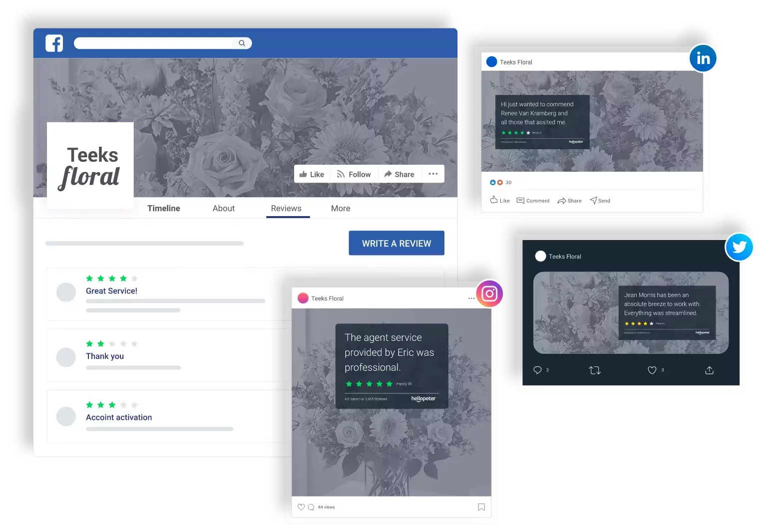This screenshot has height=532, width=763.
Task: Open the Instagram post options ellipsis
Action: coord(471,298)
